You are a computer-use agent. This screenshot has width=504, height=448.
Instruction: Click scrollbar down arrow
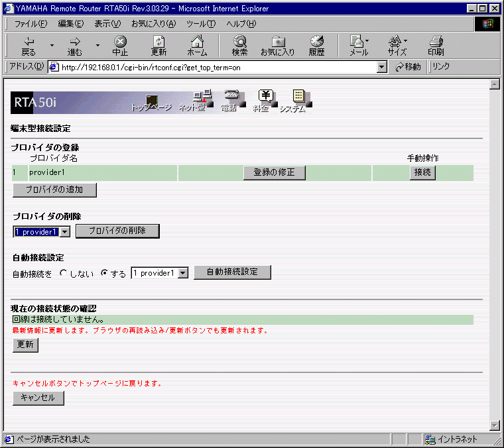(x=494, y=425)
